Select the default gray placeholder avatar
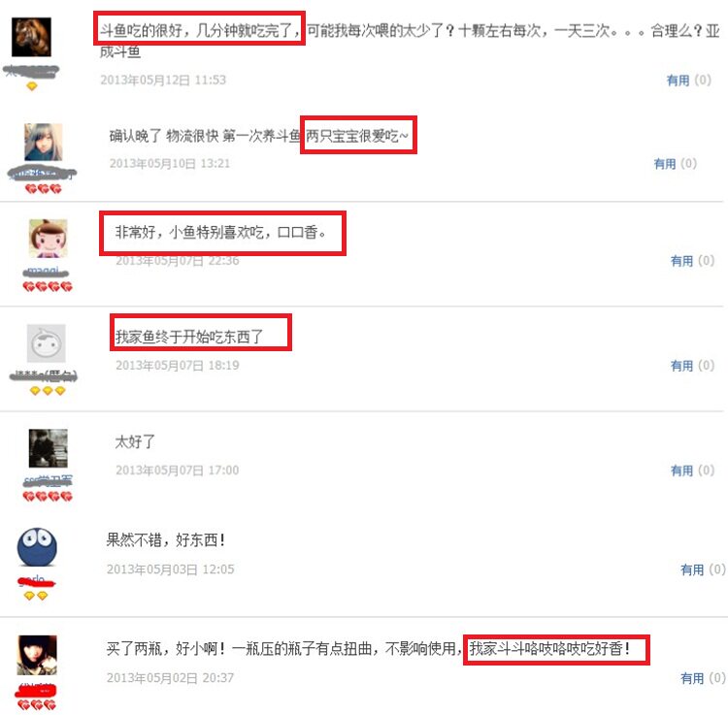The width and height of the screenshot is (728, 715). pyautogui.click(x=46, y=343)
